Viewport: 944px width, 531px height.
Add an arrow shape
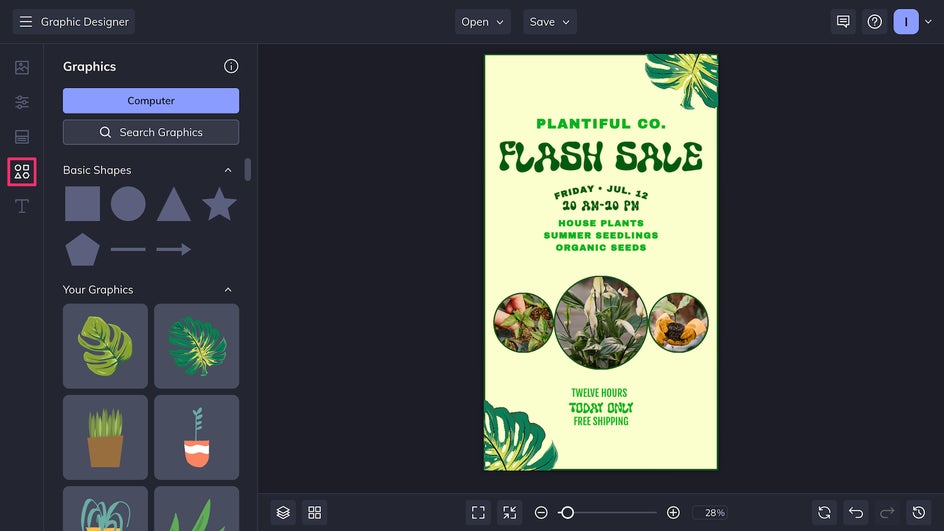point(174,249)
